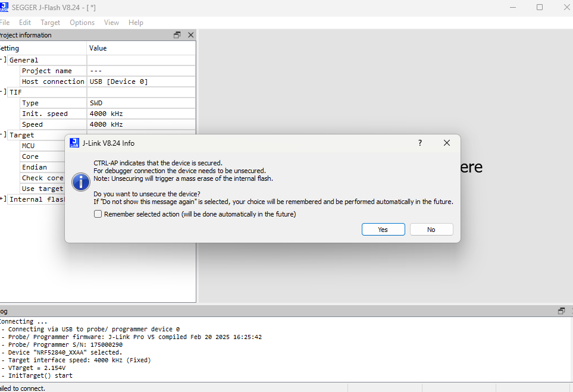
Task: Check Remember selected action checkbox
Action: pyautogui.click(x=98, y=214)
